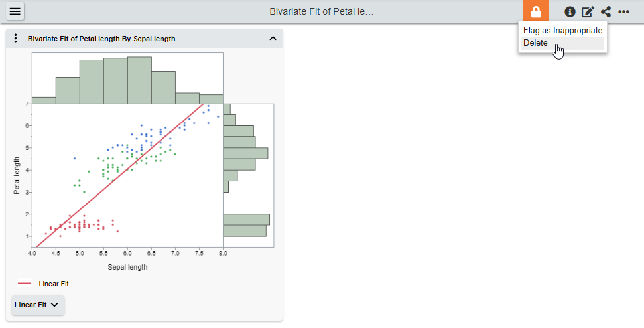644x328 pixels.
Task: Open the hamburger navigation menu
Action: coord(15,11)
